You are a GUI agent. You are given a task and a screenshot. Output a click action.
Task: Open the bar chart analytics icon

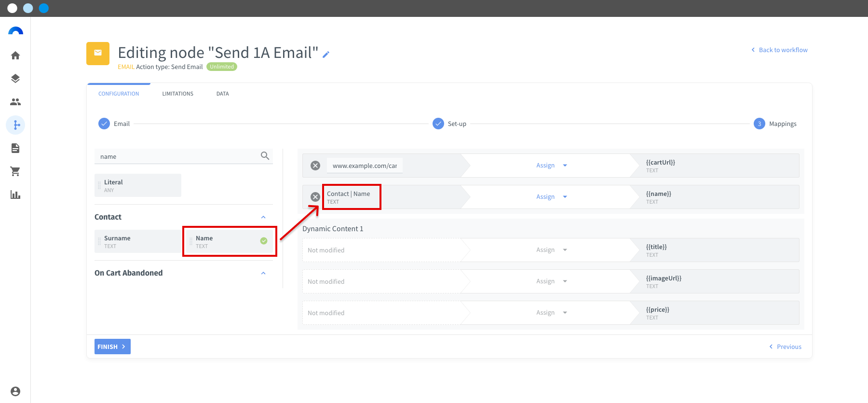(15, 195)
